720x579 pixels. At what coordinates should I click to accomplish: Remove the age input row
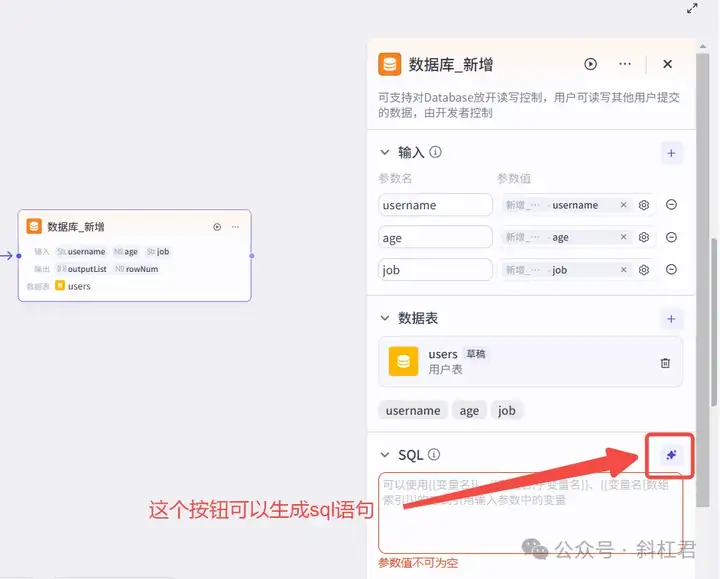click(x=671, y=237)
